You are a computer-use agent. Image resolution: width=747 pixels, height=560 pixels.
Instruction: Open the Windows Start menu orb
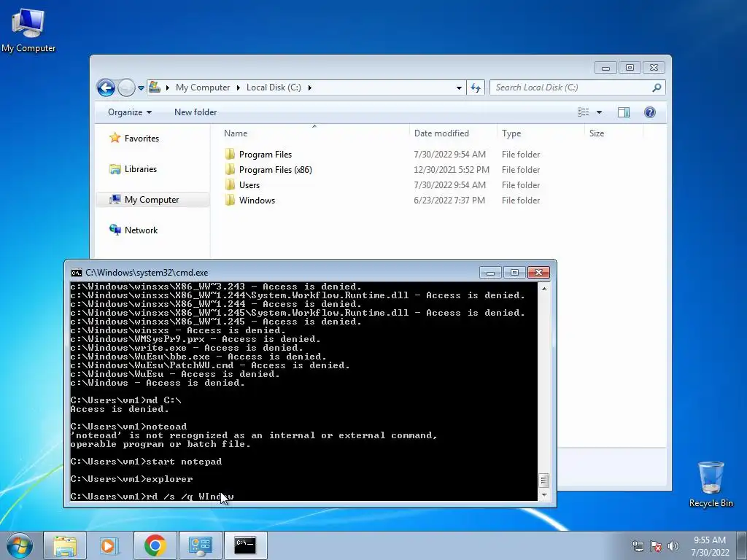[x=19, y=545]
